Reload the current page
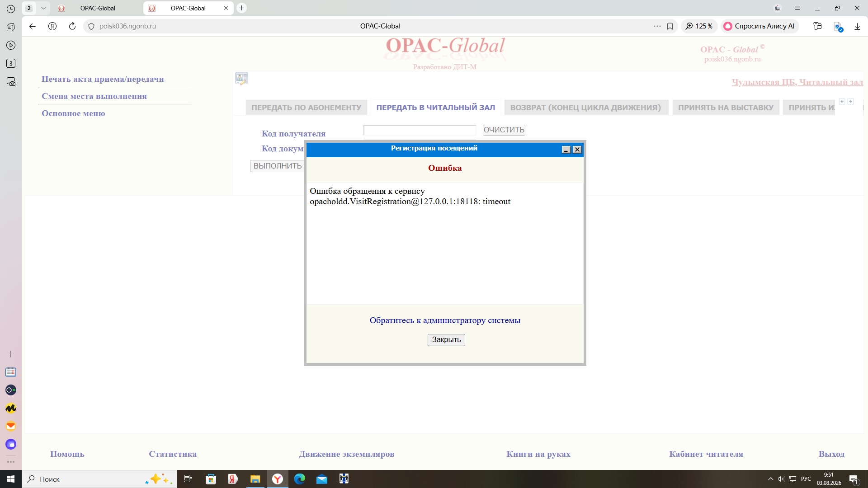 tap(72, 26)
